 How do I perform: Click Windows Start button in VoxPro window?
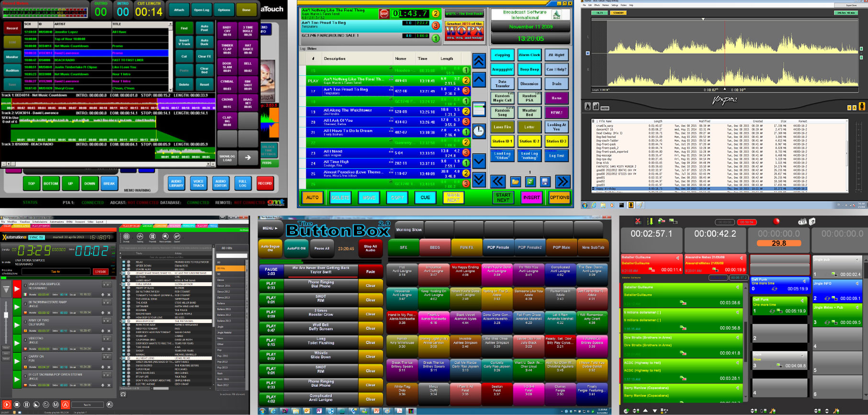pyautogui.click(x=585, y=205)
